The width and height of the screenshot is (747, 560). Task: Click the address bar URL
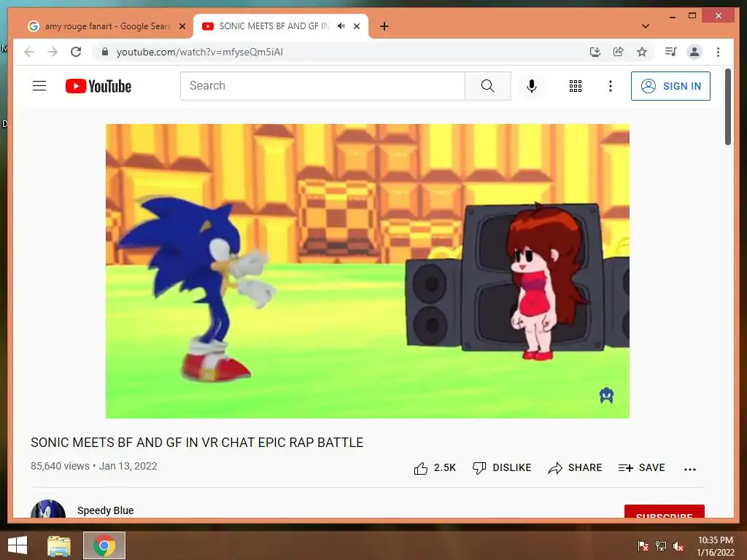[200, 52]
